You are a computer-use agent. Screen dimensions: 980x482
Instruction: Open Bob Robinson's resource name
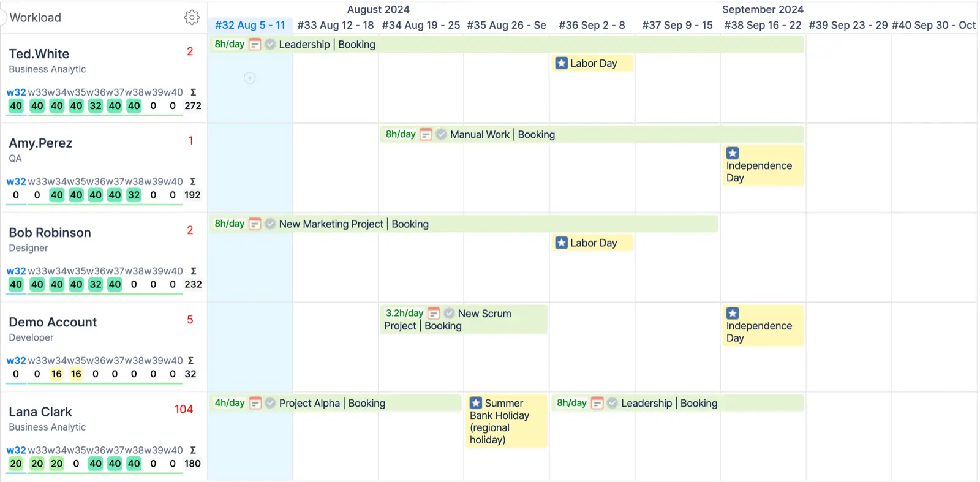tap(50, 233)
